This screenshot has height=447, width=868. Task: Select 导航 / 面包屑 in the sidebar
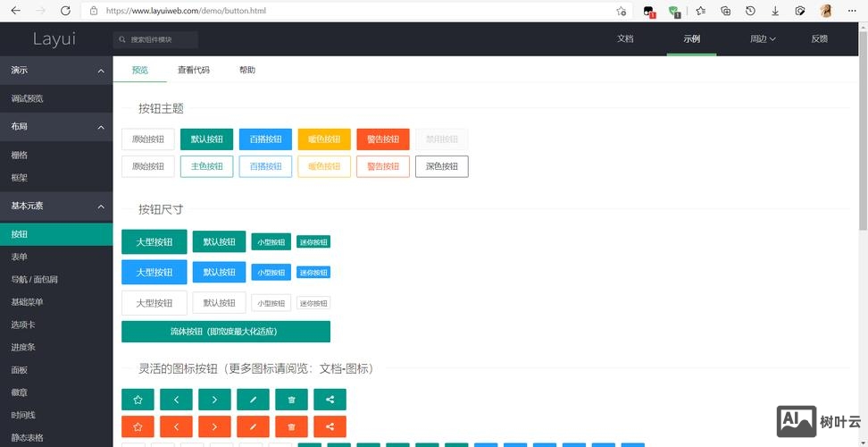tap(56, 280)
